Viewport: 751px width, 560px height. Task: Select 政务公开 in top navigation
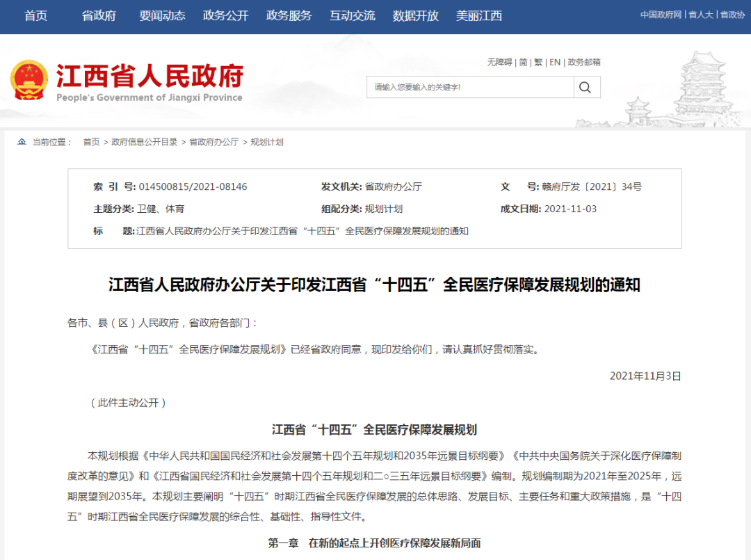click(x=225, y=16)
